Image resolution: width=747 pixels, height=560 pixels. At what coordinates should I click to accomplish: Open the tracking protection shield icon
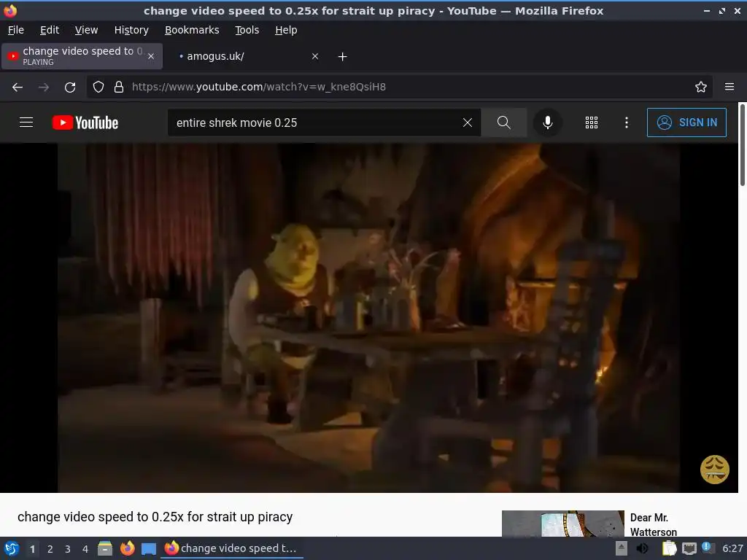(98, 87)
